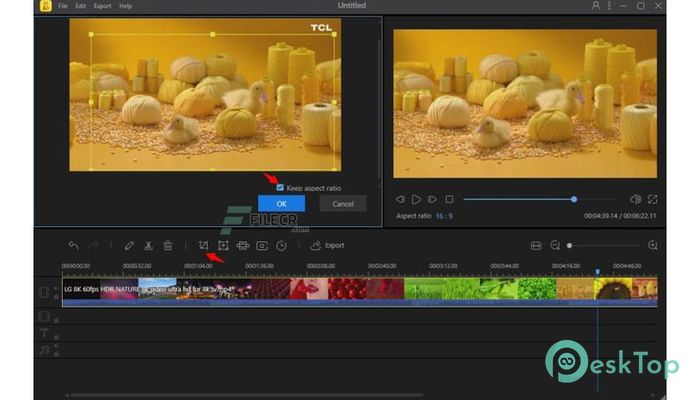Viewport: 700px width, 400px height.
Task: Select the pencil Edit tool
Action: 129,246
